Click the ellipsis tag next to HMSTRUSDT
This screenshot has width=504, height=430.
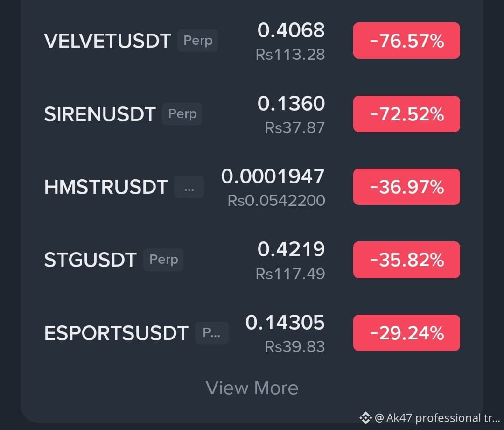[x=189, y=187]
